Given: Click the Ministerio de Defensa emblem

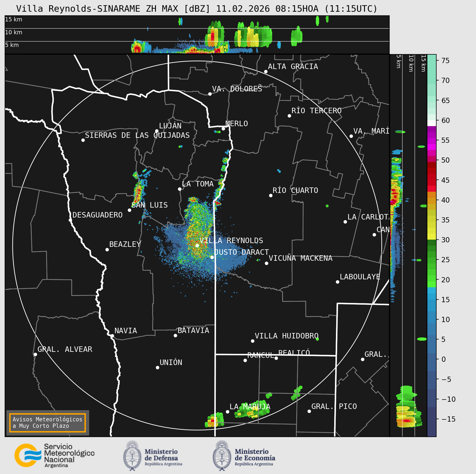Looking at the screenshot, I should click(132, 456).
